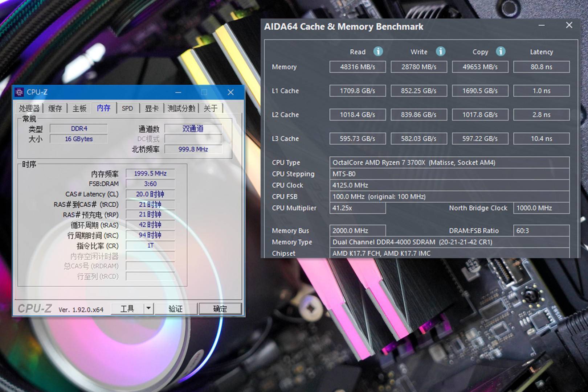Minimize the AIDA64 benchmark window
The height and width of the screenshot is (392, 588).
pyautogui.click(x=542, y=25)
